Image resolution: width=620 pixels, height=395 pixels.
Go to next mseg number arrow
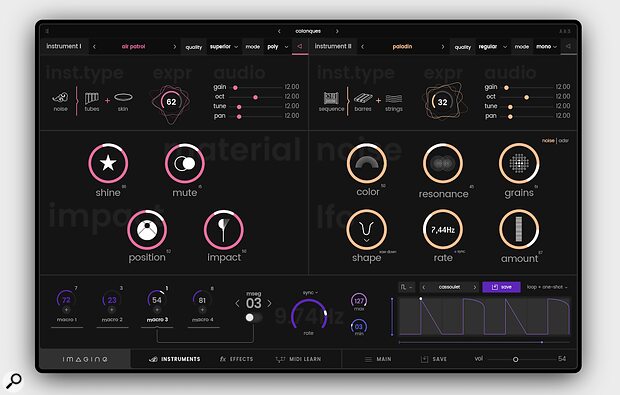click(269, 304)
